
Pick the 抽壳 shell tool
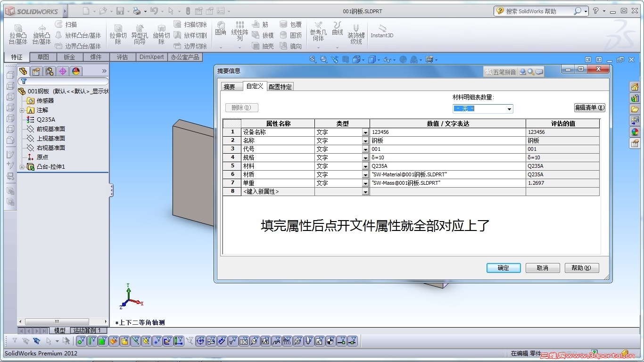pos(263,46)
